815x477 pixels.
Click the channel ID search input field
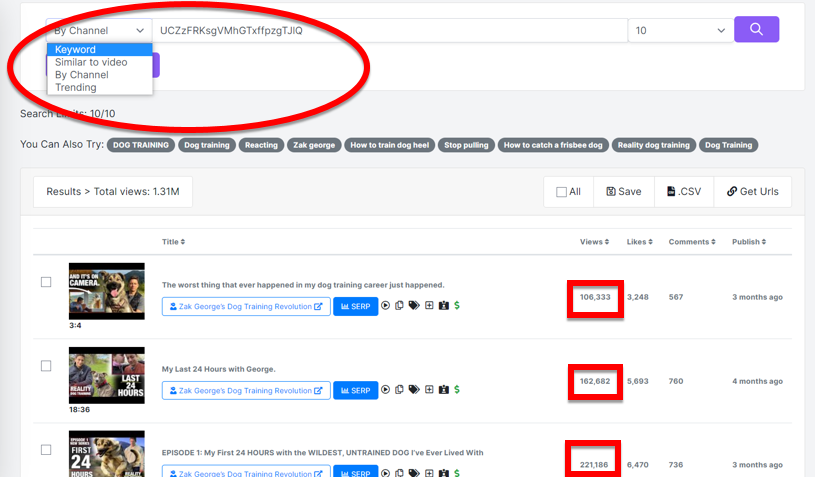(x=390, y=31)
